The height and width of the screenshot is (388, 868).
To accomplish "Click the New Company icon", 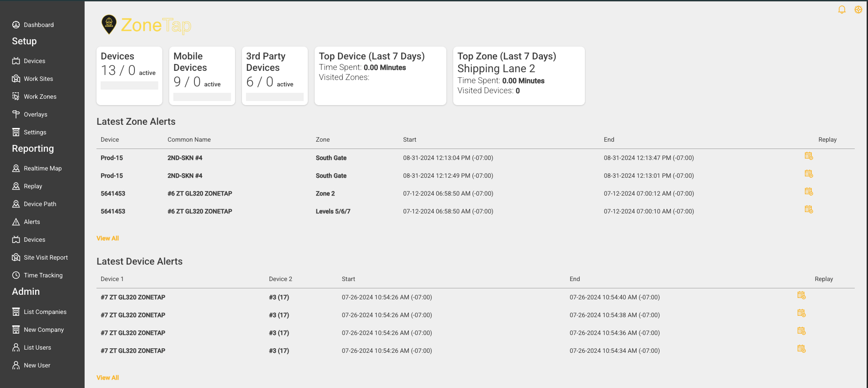I will coord(16,330).
